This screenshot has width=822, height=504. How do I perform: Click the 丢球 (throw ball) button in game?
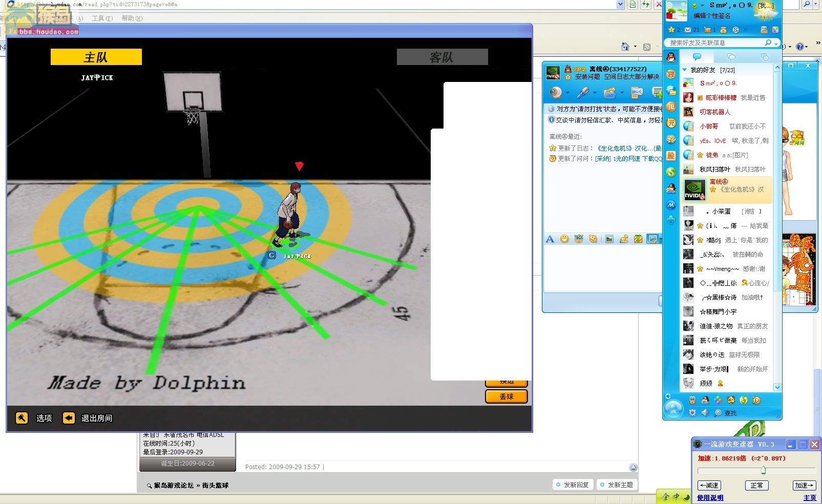[x=506, y=396]
